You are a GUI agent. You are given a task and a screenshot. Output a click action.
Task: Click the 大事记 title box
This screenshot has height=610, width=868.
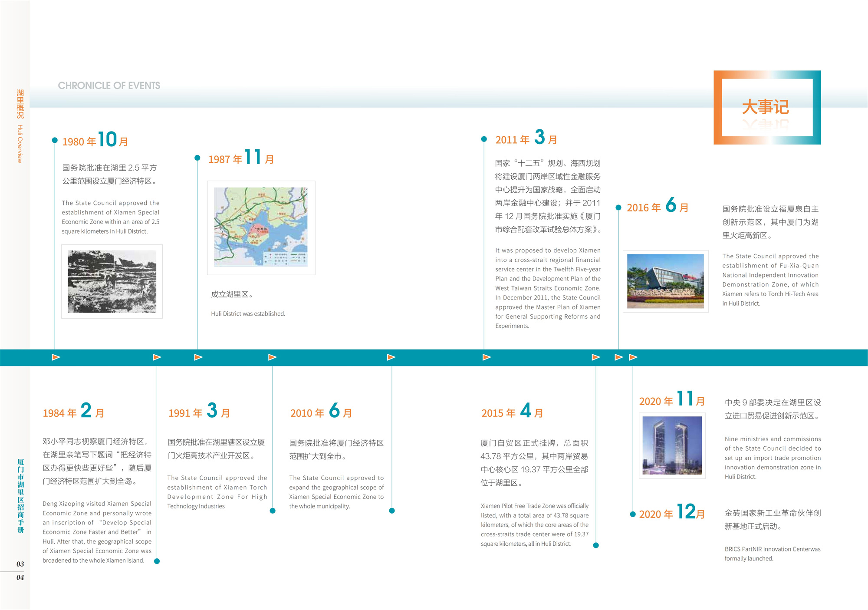pyautogui.click(x=767, y=107)
